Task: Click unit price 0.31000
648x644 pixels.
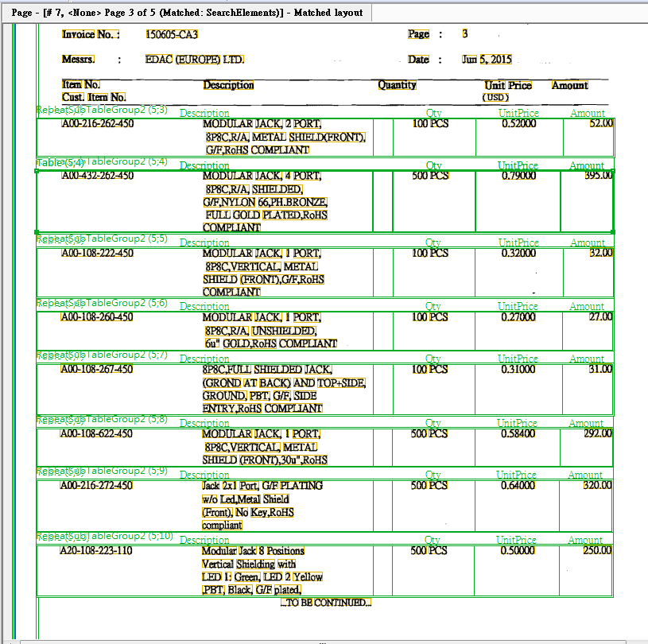Action: pyautogui.click(x=518, y=369)
